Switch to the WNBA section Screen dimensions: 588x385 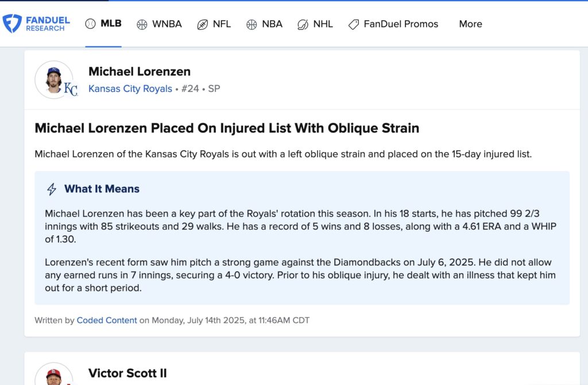(x=160, y=24)
